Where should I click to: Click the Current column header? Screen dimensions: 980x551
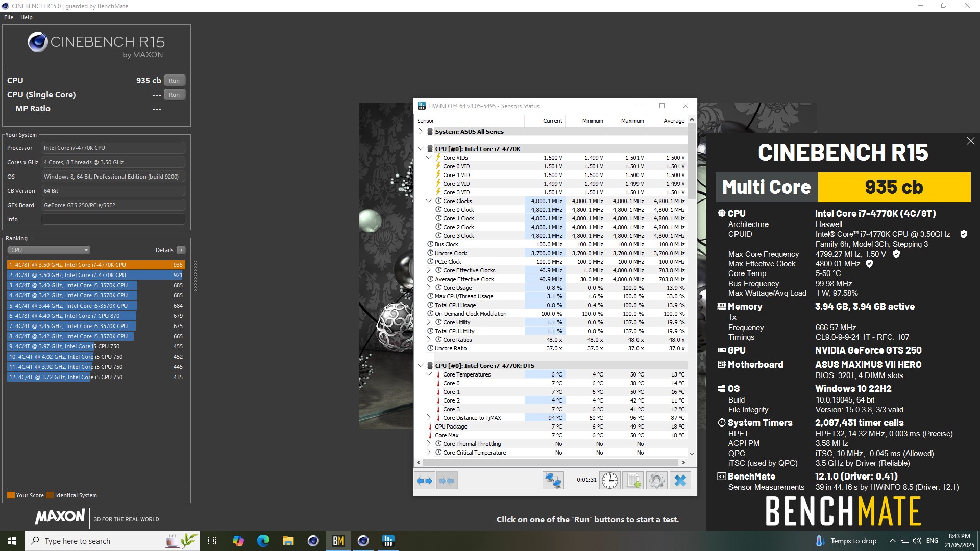pyautogui.click(x=545, y=121)
